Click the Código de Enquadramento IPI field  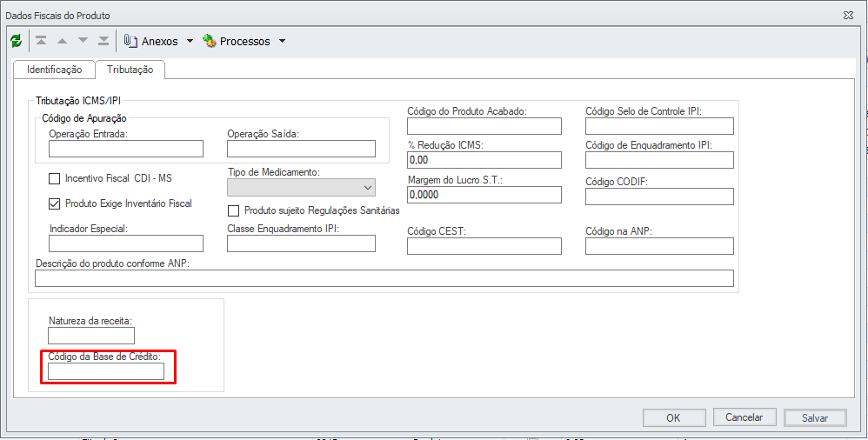(660, 160)
